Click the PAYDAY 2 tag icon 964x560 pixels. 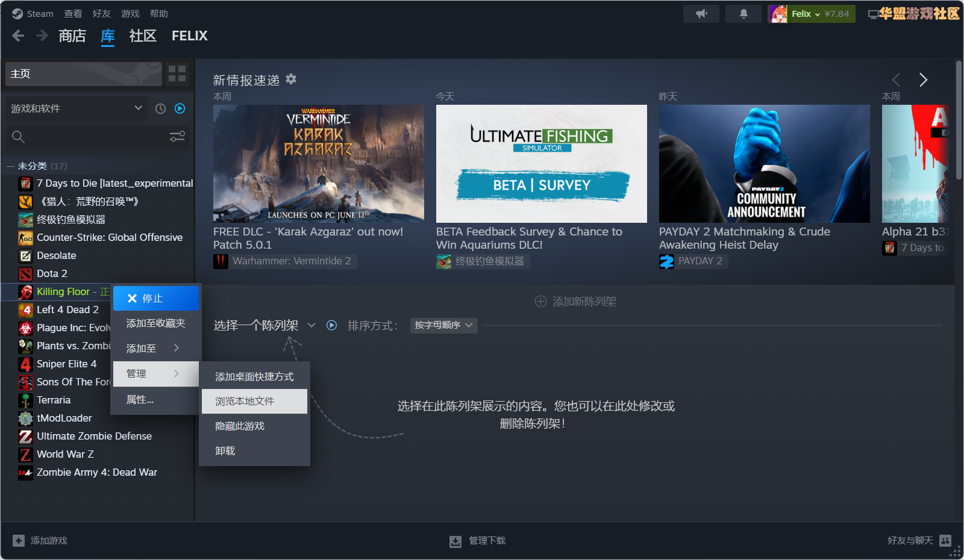tap(666, 261)
